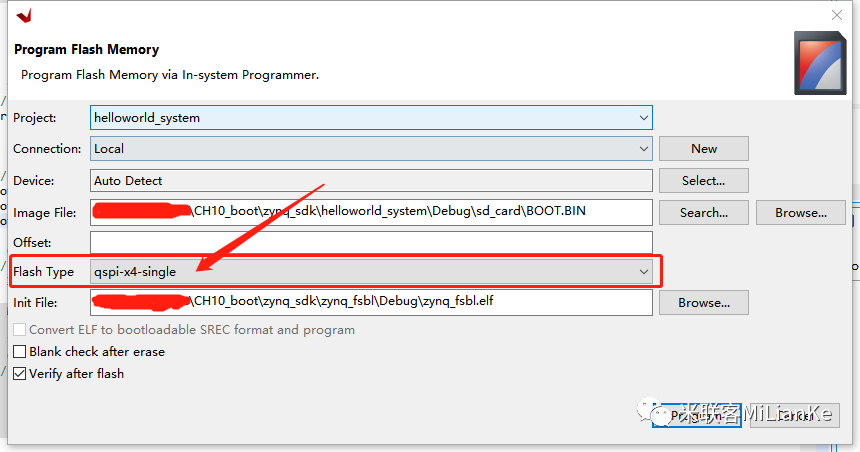Image resolution: width=860 pixels, height=452 pixels.
Task: Click the description 'Program Flash Memory via In-system Programmer.'
Action: 170,75
